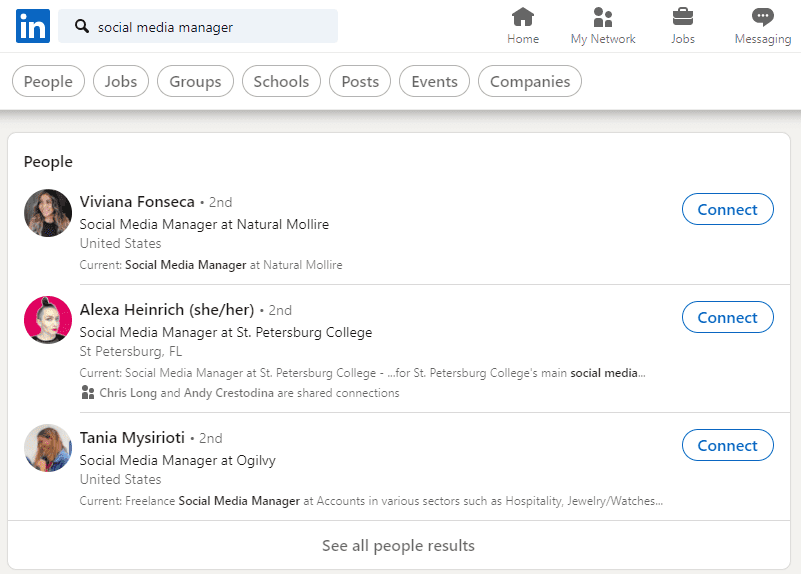The width and height of the screenshot is (801, 574).
Task: Click 'United States' under Tania Mysirioti
Action: [121, 480]
